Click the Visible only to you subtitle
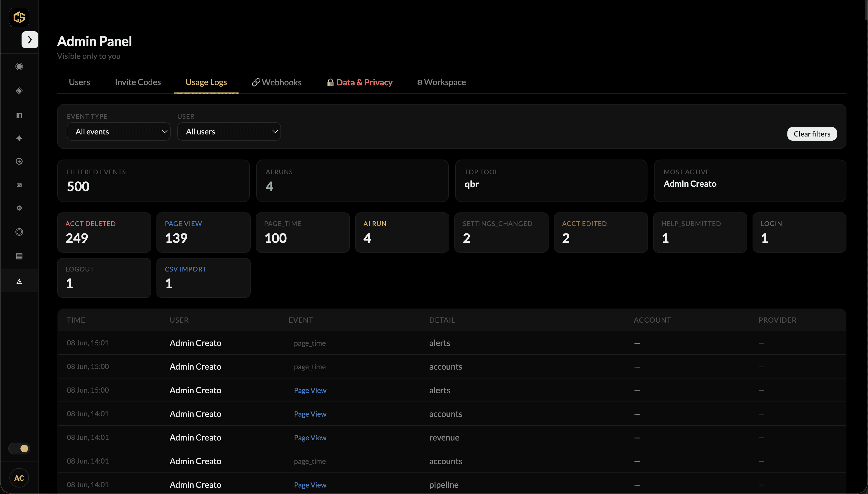This screenshot has height=494, width=868. [x=89, y=56]
